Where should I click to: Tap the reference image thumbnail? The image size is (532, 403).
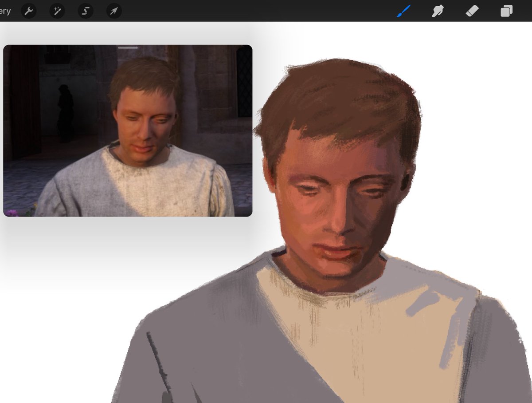coord(128,130)
